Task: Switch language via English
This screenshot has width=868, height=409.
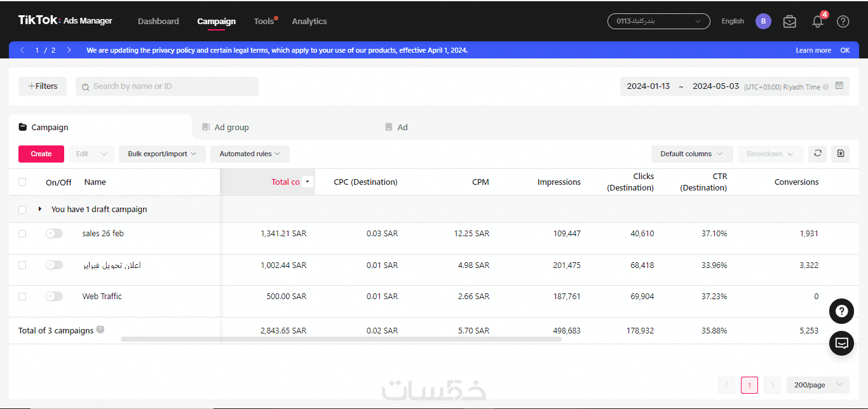Action: (733, 21)
